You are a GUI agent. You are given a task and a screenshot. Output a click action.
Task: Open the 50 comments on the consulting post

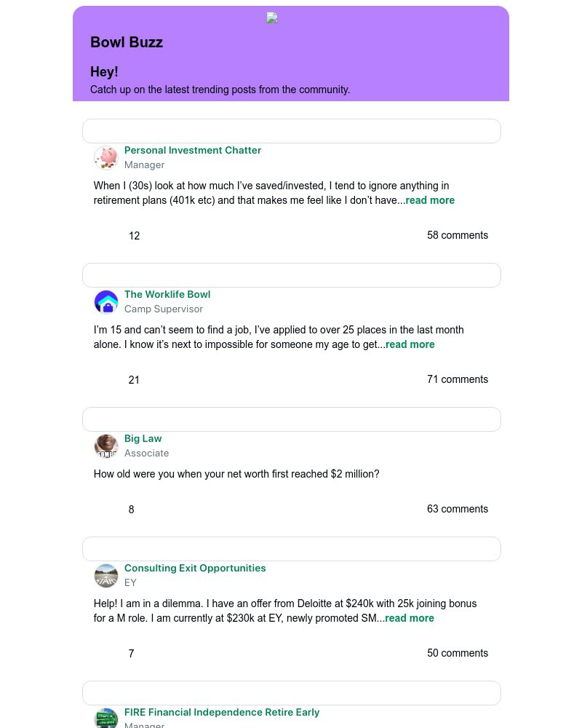tap(458, 653)
